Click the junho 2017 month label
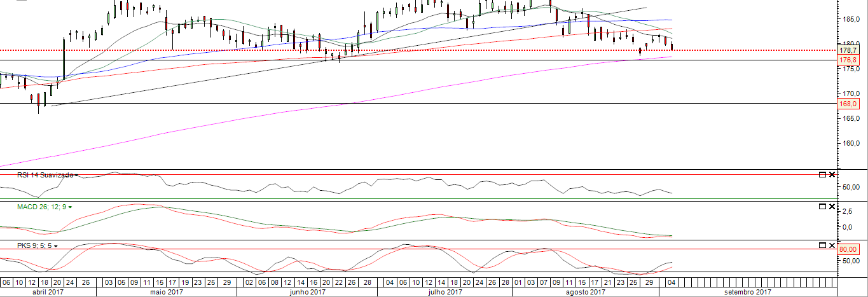868x297 pixels. coord(307,292)
